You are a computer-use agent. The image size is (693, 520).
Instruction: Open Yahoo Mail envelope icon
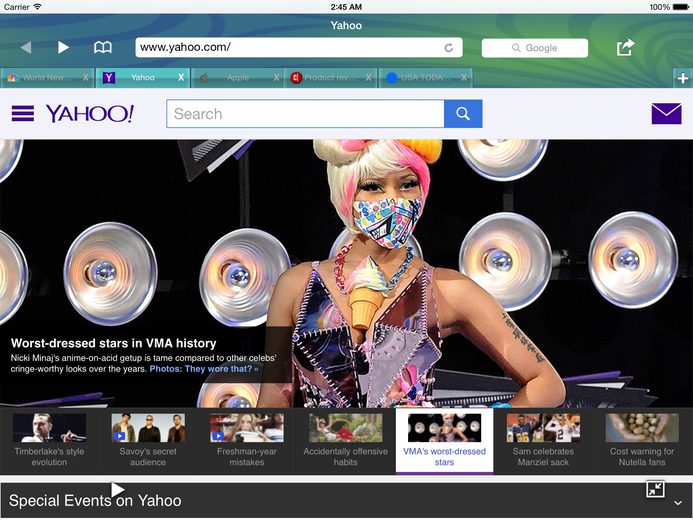coord(666,114)
